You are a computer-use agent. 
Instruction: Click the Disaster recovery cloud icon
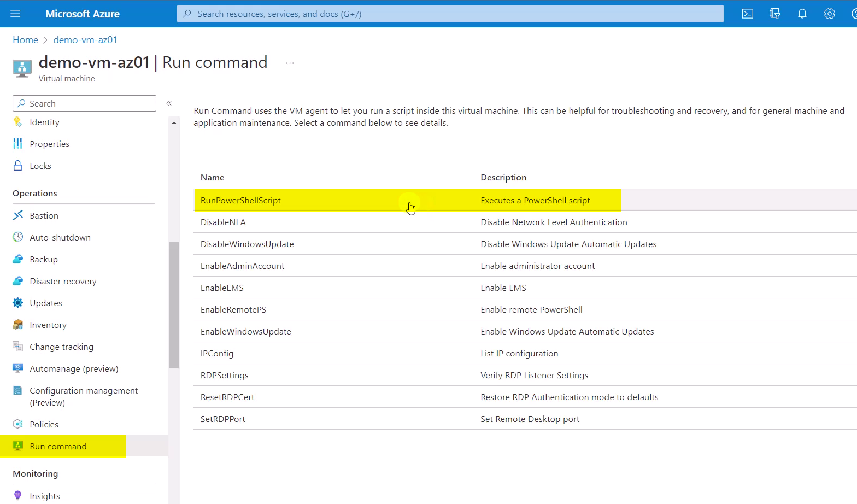coord(18,281)
